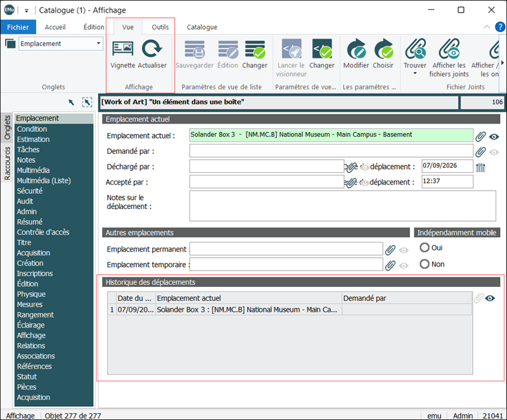Image resolution: width=507 pixels, height=420 pixels.
Task: Open the Condition tab in sidebar
Action: tap(32, 129)
